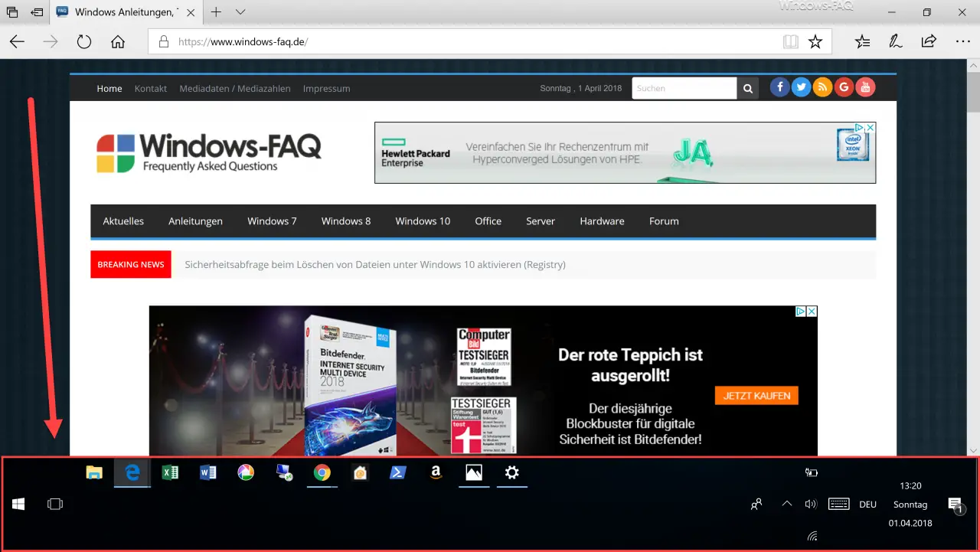The width and height of the screenshot is (980, 552).
Task: Open Edge settings and more menu
Action: (x=962, y=42)
